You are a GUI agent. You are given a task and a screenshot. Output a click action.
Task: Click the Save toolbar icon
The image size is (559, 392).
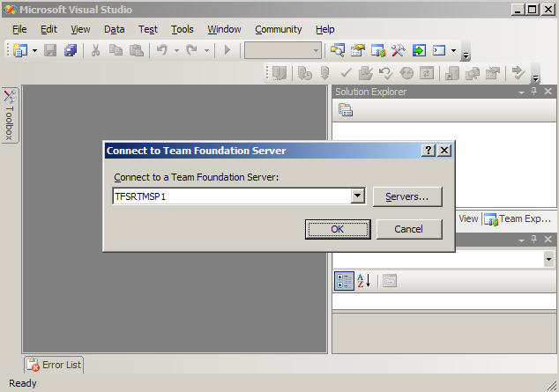tap(50, 50)
